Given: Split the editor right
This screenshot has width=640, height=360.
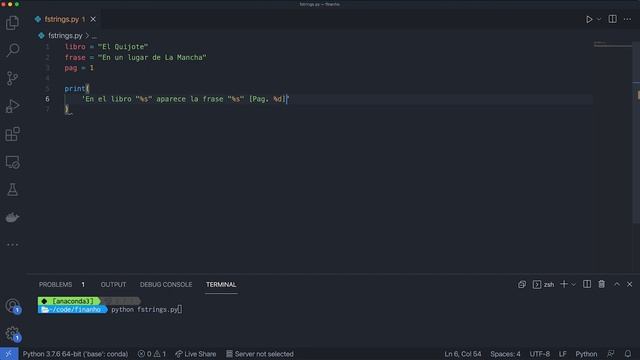Looking at the screenshot, I should [x=613, y=19].
